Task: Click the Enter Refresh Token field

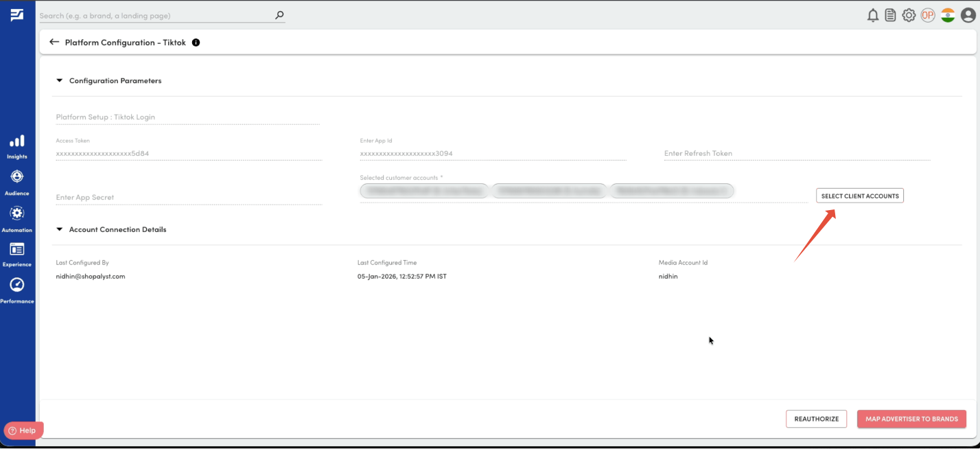Action: (797, 154)
